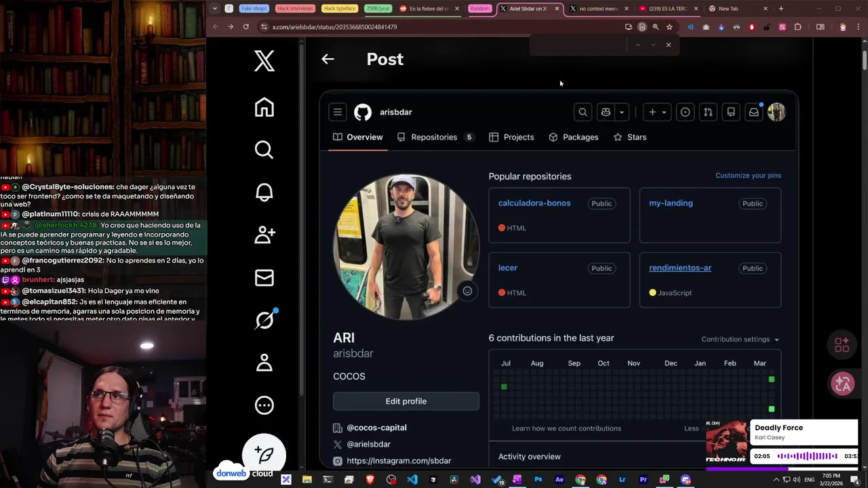868x488 pixels.
Task: Go back using the Post arrow
Action: click(328, 59)
